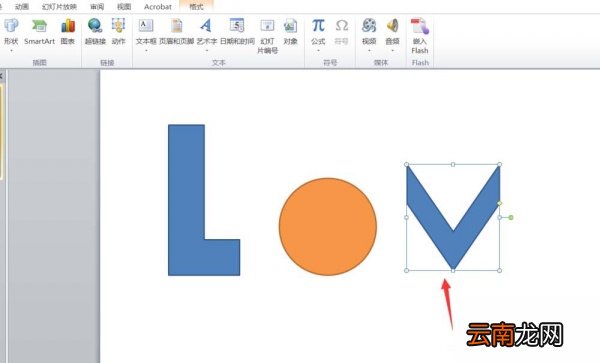Switch to the 动画 animations tab
Image resolution: width=600 pixels, height=363 pixels.
click(21, 7)
